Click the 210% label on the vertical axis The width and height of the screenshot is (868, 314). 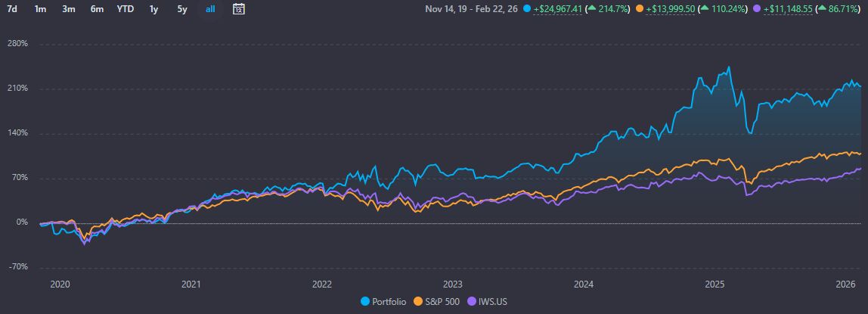coord(17,89)
